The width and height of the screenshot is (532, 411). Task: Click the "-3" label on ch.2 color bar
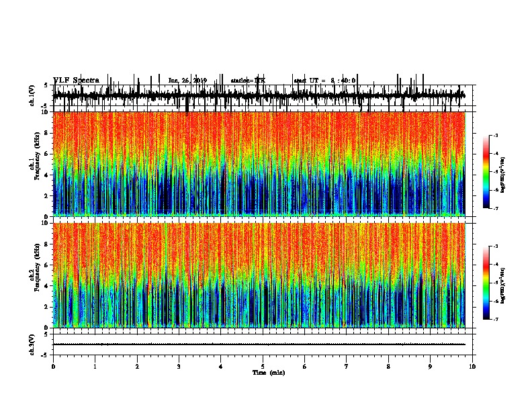[495, 246]
